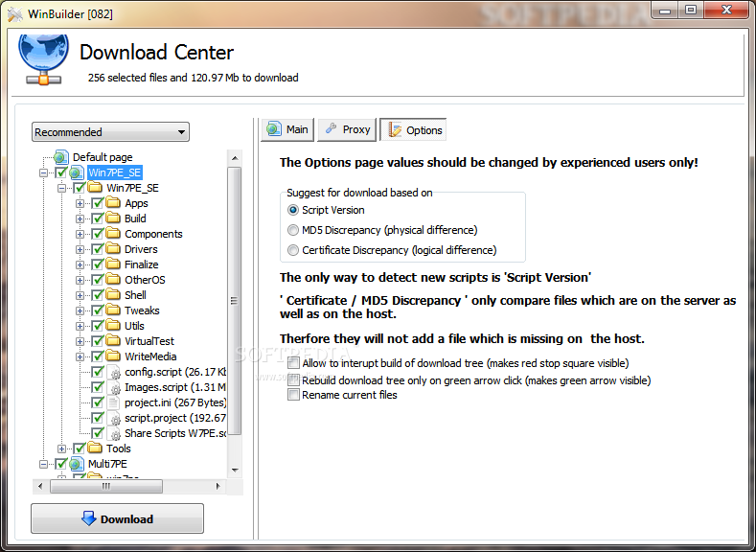Expand the Shell folder node
Viewport: 756px width, 552px height.
tap(80, 295)
